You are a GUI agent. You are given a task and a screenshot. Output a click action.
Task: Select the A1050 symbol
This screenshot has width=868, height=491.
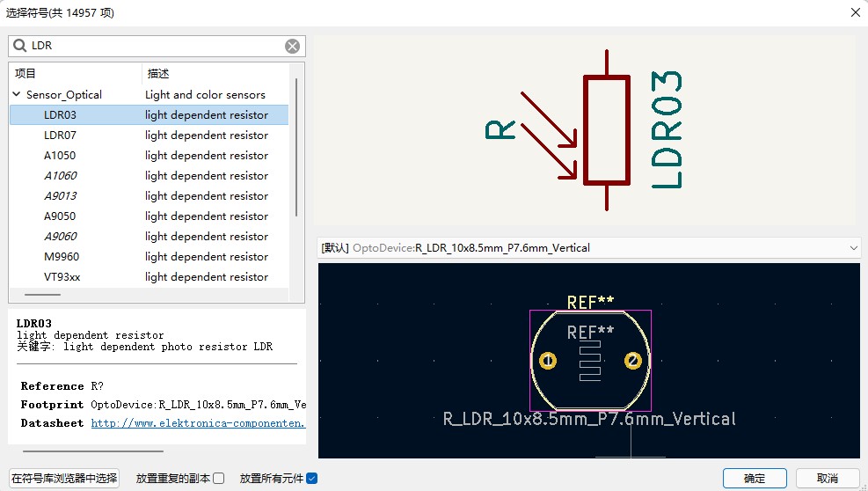(149, 155)
